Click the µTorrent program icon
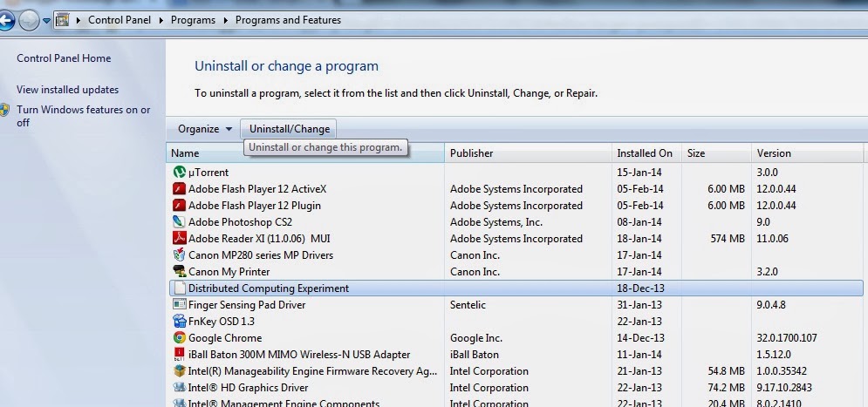Viewport: 868px width, 407px height. click(180, 172)
